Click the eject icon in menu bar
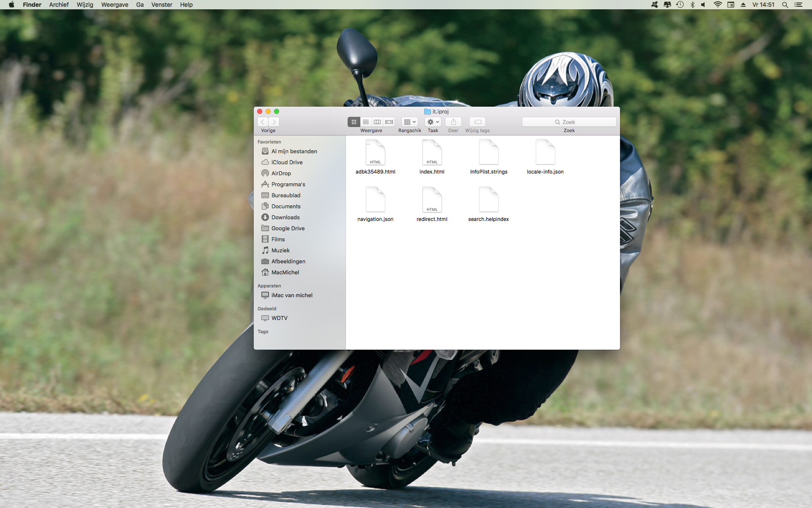This screenshot has width=812, height=508. click(x=743, y=5)
